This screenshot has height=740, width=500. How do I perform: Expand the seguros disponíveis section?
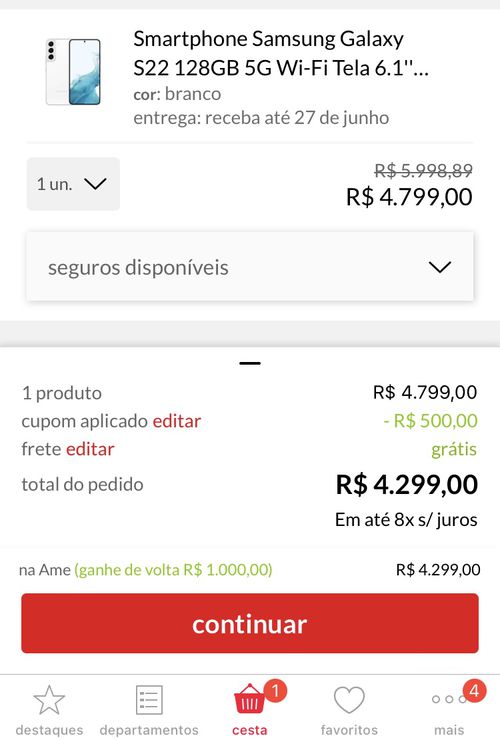click(250, 267)
